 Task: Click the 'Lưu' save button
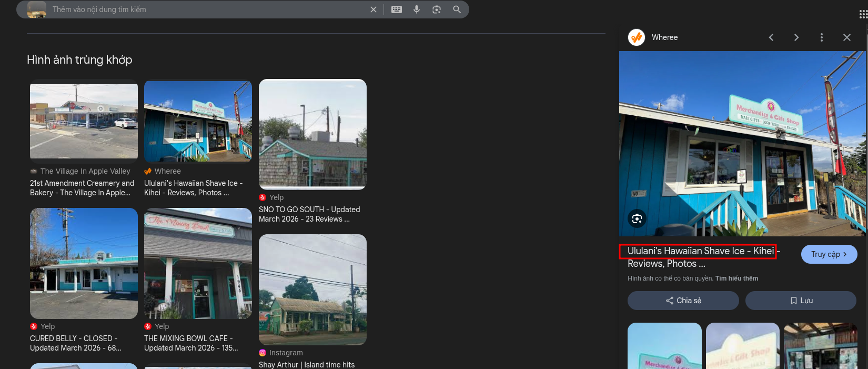pos(801,301)
